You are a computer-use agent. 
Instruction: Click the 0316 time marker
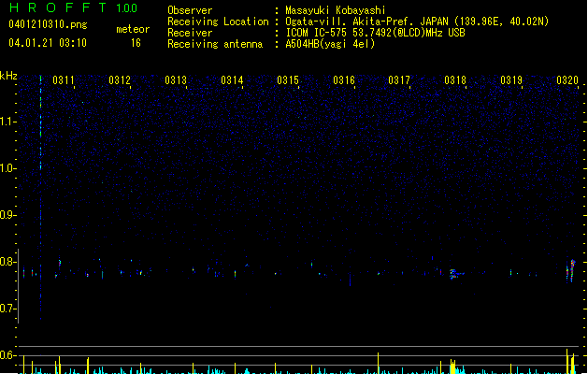point(344,80)
